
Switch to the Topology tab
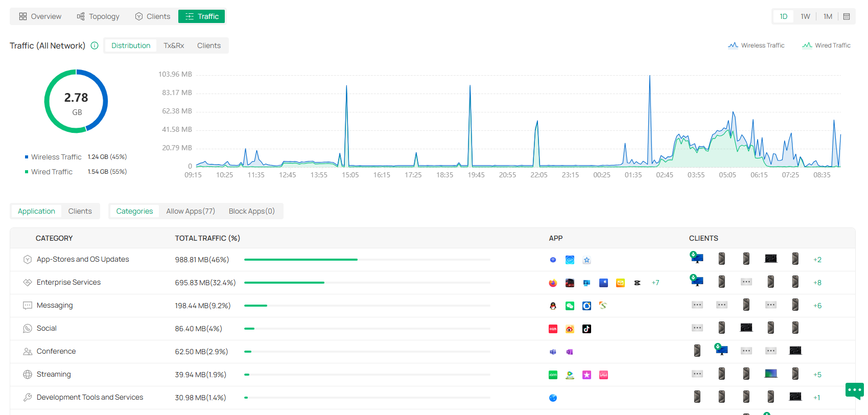coord(98,16)
